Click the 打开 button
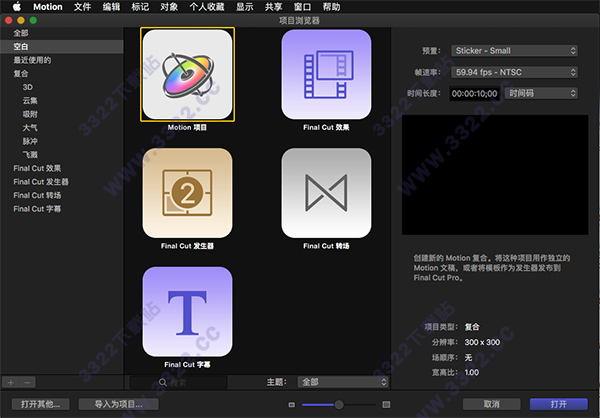Image resolution: width=600 pixels, height=418 pixels. 559,404
